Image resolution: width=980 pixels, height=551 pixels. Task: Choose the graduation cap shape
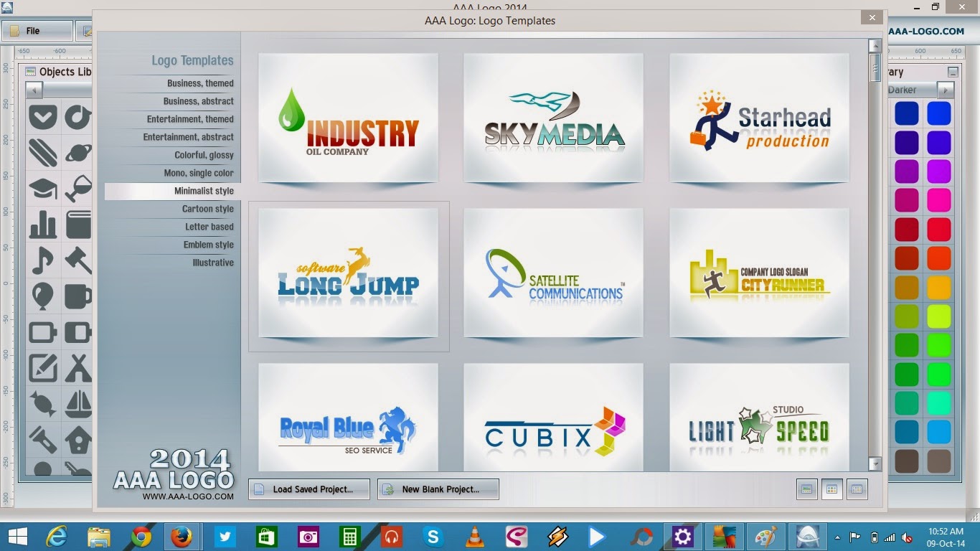point(43,188)
